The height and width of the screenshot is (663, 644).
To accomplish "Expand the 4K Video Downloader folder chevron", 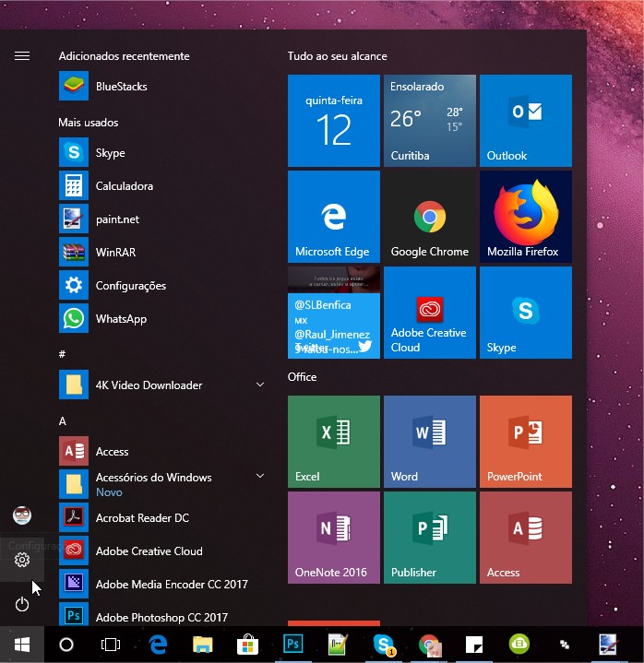I will [260, 385].
